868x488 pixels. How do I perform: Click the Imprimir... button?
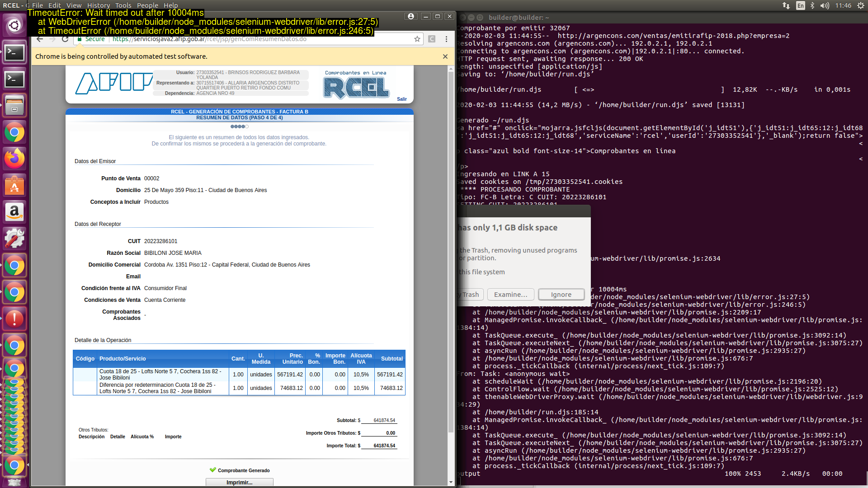[240, 482]
